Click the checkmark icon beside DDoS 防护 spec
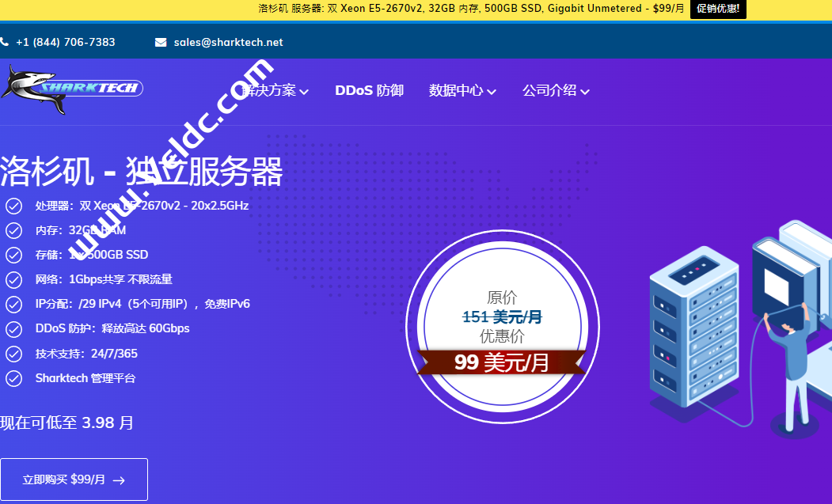 [x=13, y=328]
